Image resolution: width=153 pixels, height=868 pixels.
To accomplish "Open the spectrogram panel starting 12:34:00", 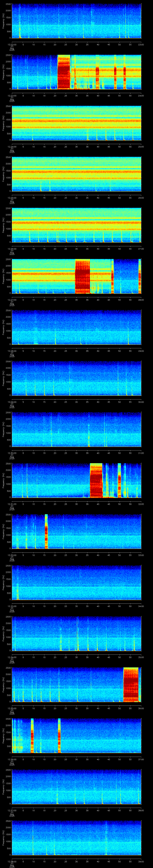I will (76, 633).
